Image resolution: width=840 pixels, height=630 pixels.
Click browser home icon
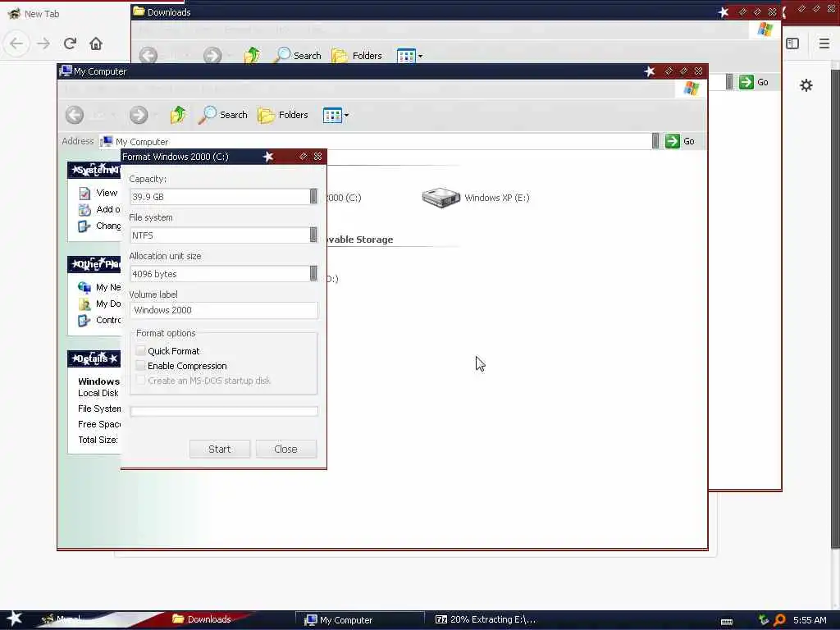coord(96,43)
